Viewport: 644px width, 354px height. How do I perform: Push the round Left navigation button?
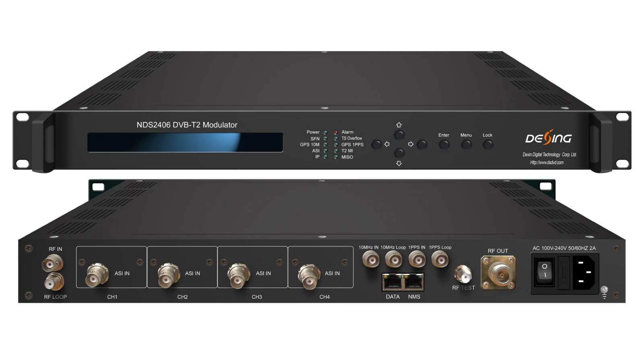click(376, 144)
